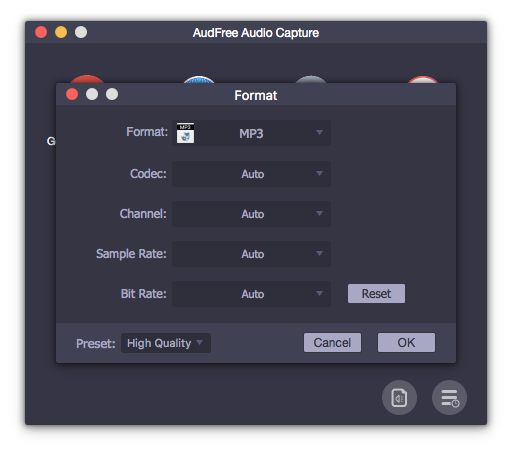
Task: Open the Codec dropdown
Action: coord(251,174)
